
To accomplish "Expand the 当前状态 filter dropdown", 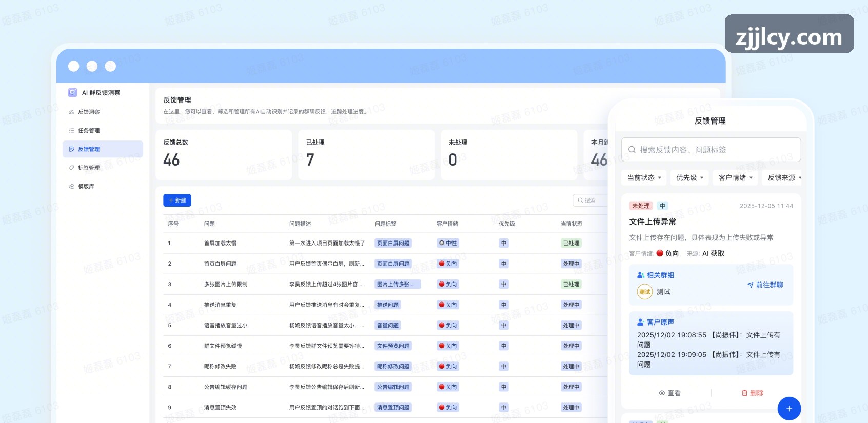I will pos(644,178).
